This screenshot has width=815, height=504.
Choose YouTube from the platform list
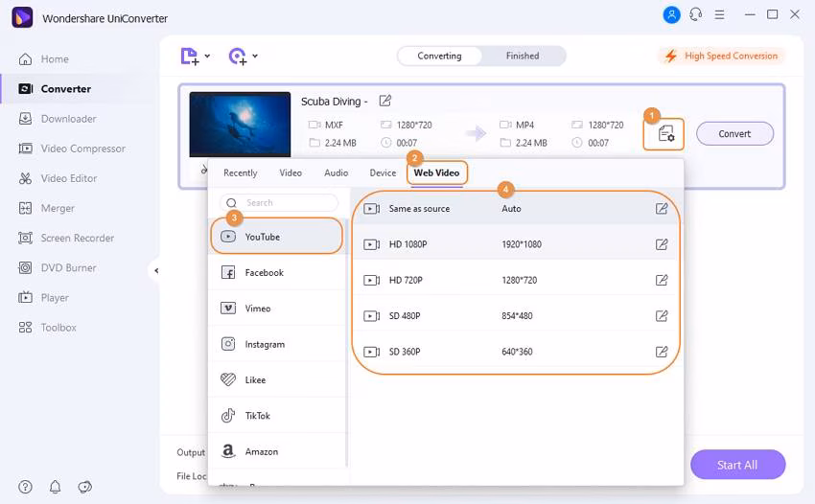[x=277, y=237]
